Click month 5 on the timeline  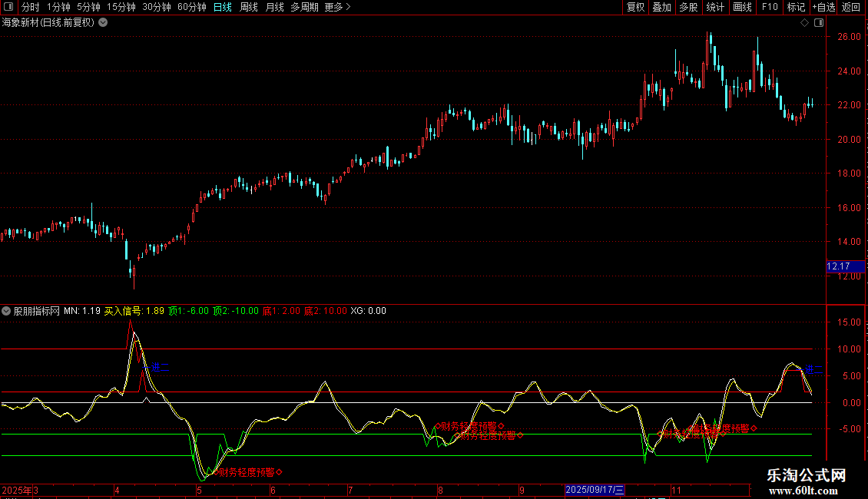point(199,490)
